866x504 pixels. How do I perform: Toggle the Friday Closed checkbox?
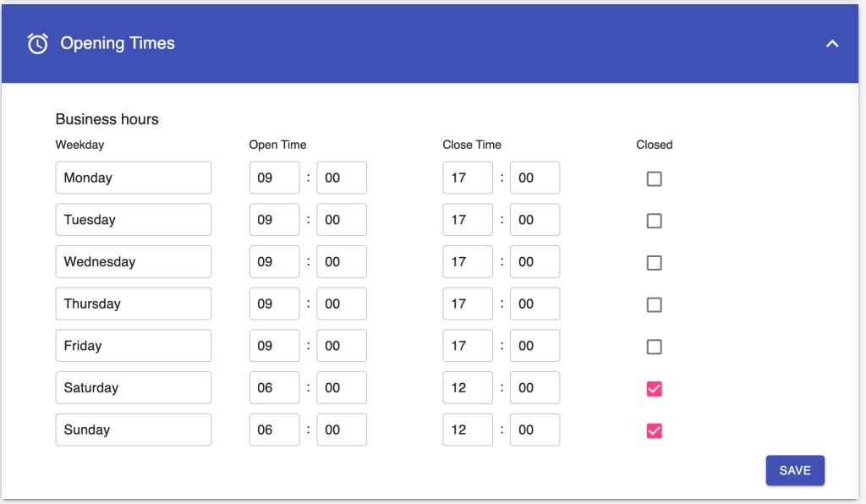[654, 347]
